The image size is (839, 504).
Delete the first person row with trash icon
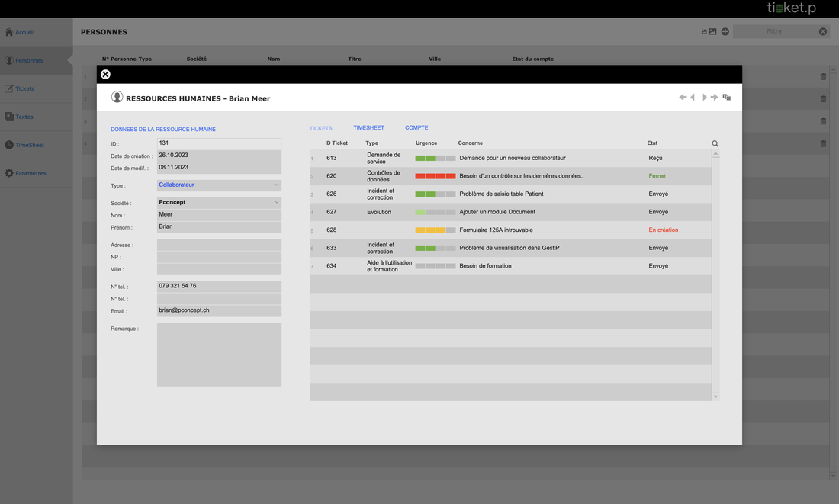coord(823,76)
